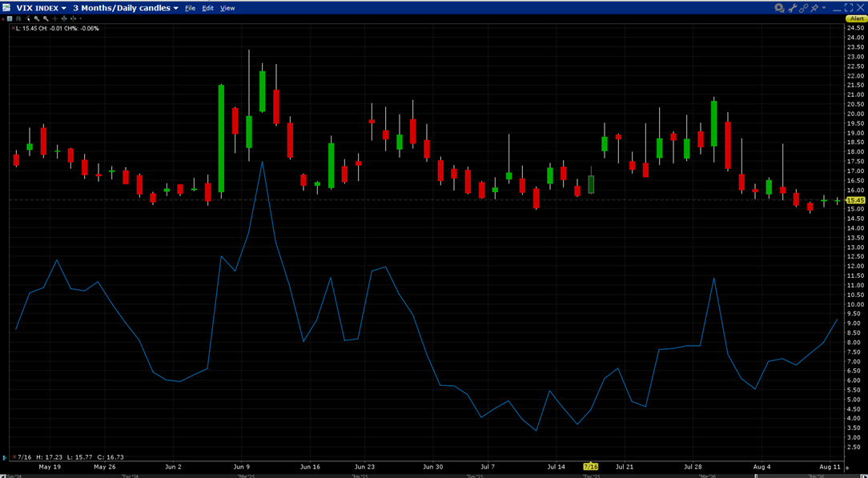Click the Aug 4 date label
868x478 pixels.
[x=762, y=467]
